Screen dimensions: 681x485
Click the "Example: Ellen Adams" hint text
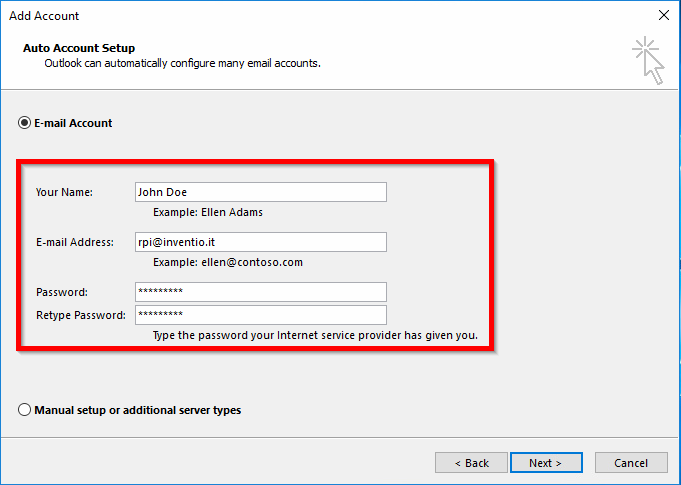pos(208,212)
